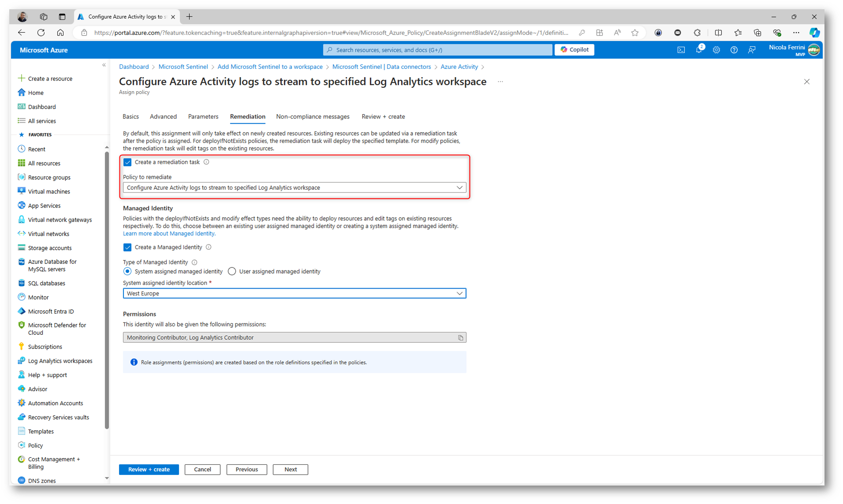This screenshot has height=504, width=843.
Task: Click the browser address bar
Action: click(x=331, y=33)
